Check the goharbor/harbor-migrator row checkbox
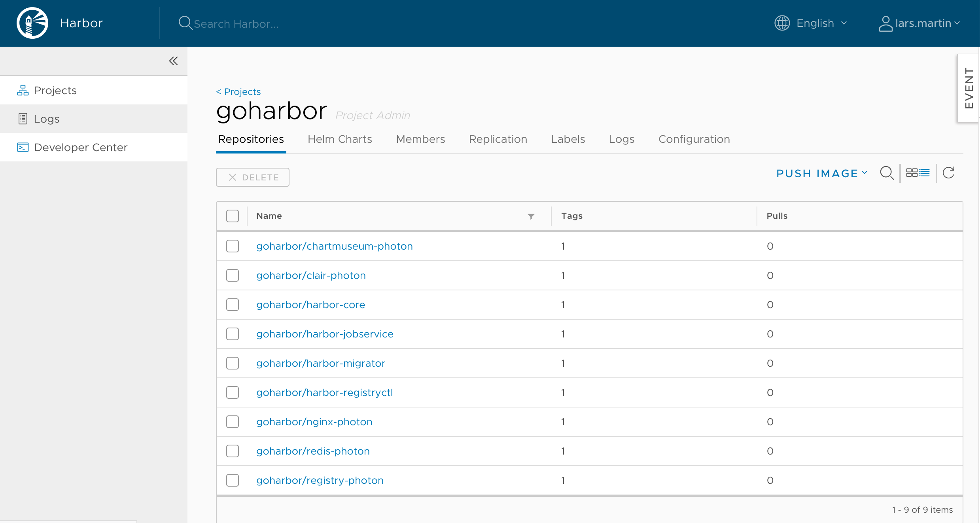 [233, 363]
